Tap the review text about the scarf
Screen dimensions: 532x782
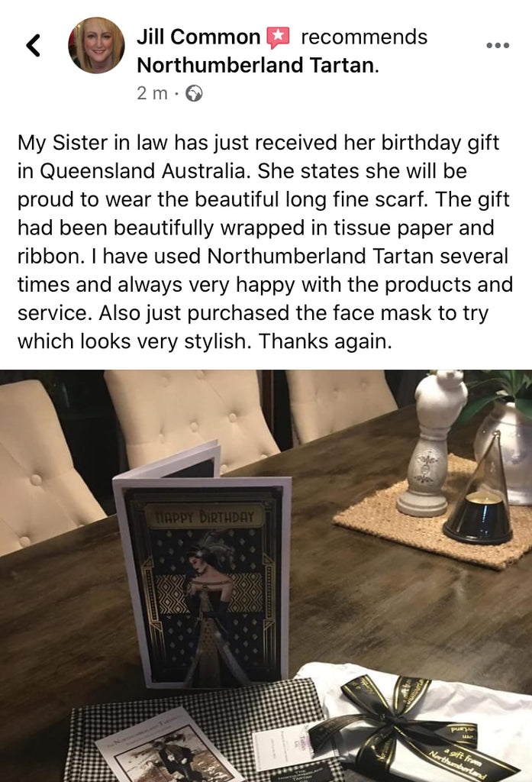pos(266,242)
